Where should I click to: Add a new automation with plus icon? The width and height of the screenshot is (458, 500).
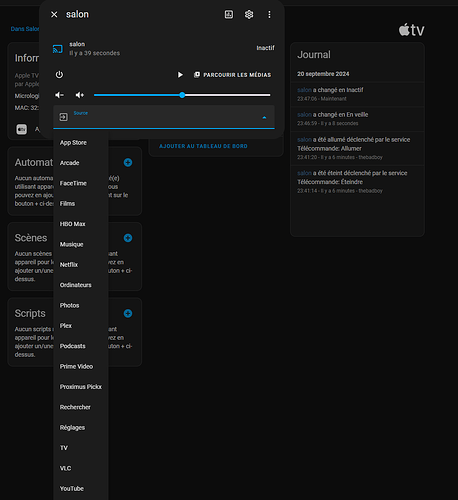click(x=128, y=162)
